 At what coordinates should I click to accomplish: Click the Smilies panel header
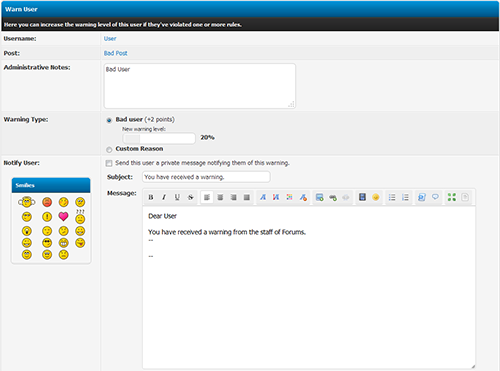[51, 185]
